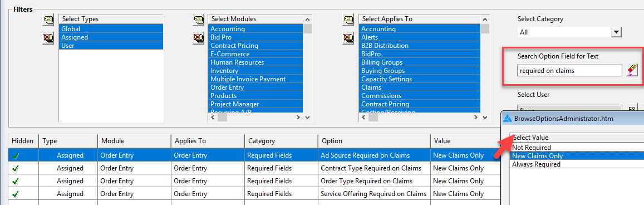644x205 pixels.
Task: Select User in Select Types list
Action: tap(111, 46)
